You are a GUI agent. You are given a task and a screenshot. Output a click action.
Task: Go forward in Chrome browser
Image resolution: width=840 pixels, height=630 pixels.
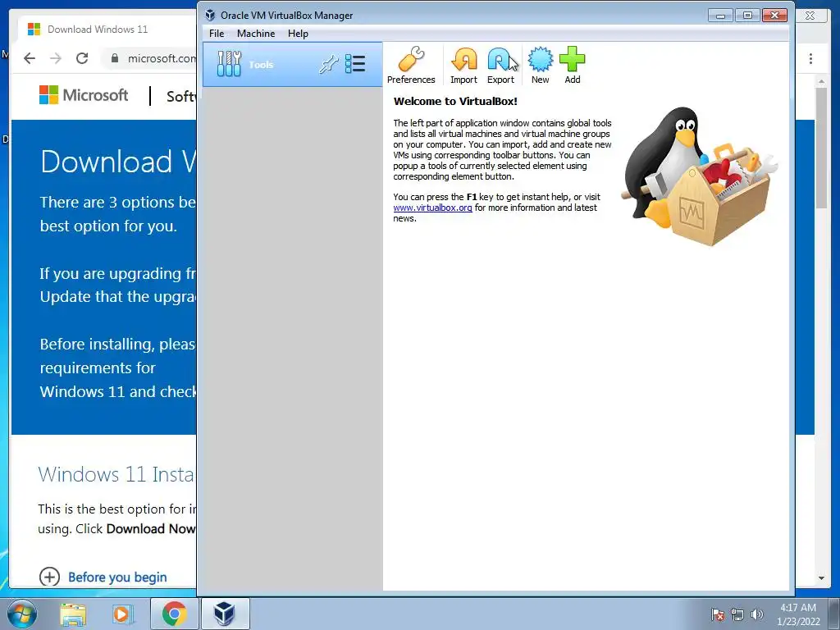pyautogui.click(x=56, y=58)
